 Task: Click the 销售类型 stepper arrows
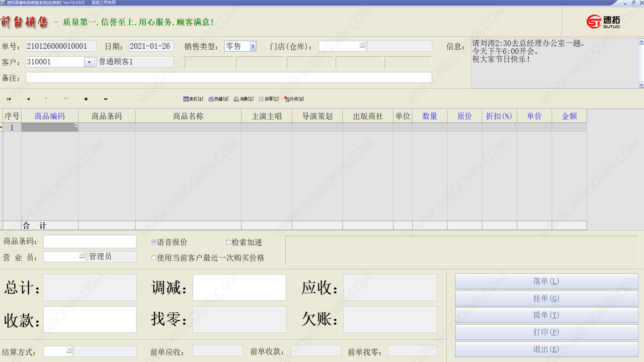(253, 46)
